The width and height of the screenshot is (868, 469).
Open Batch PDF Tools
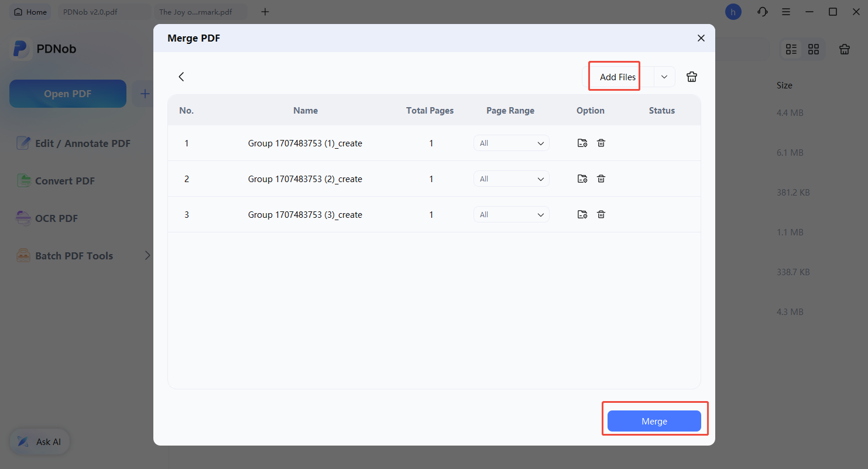point(73,255)
